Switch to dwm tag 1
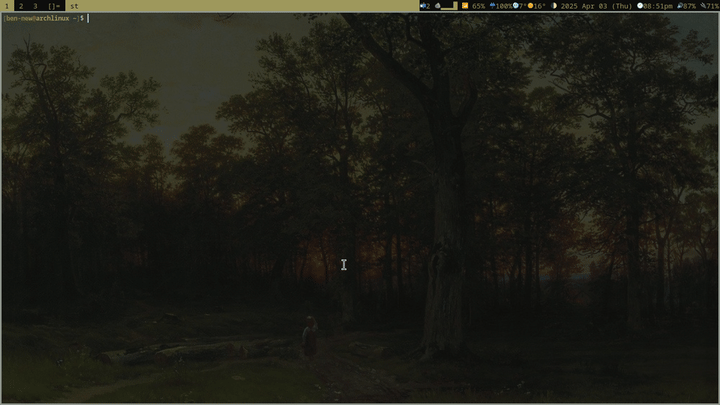This screenshot has width=720, height=405. 6,6
